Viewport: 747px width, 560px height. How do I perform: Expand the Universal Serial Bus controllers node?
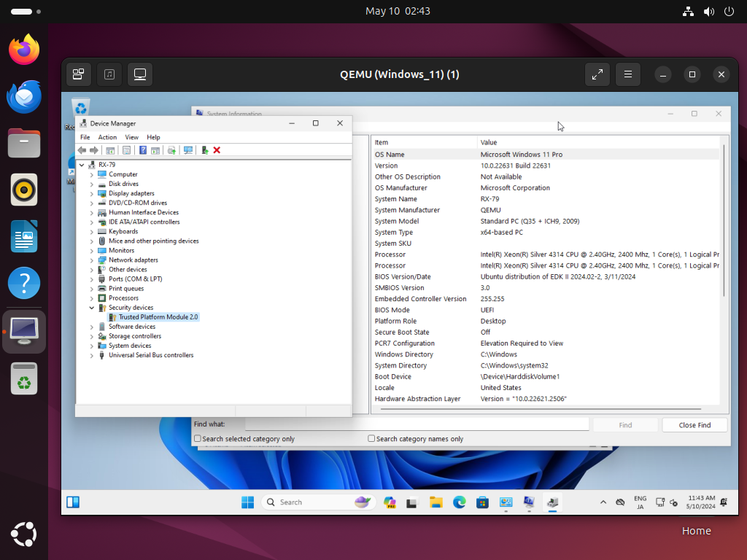pyautogui.click(x=91, y=356)
